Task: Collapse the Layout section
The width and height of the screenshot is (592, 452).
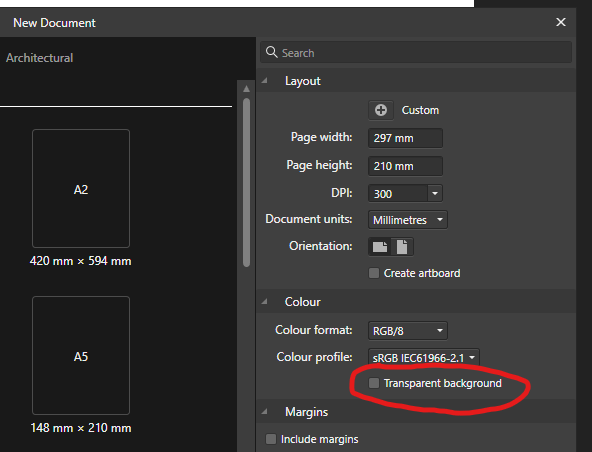Action: pyautogui.click(x=265, y=80)
